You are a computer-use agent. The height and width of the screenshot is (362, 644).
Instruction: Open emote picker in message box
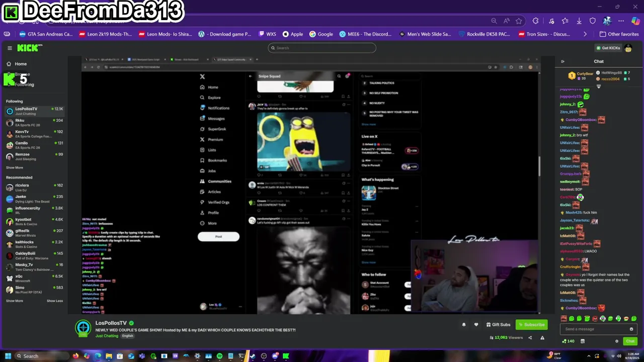click(x=631, y=329)
